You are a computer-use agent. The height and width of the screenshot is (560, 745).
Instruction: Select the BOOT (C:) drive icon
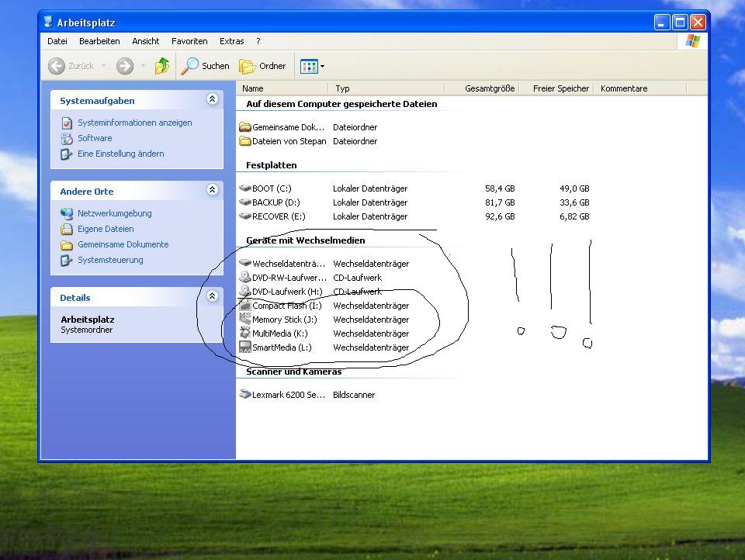click(x=245, y=188)
